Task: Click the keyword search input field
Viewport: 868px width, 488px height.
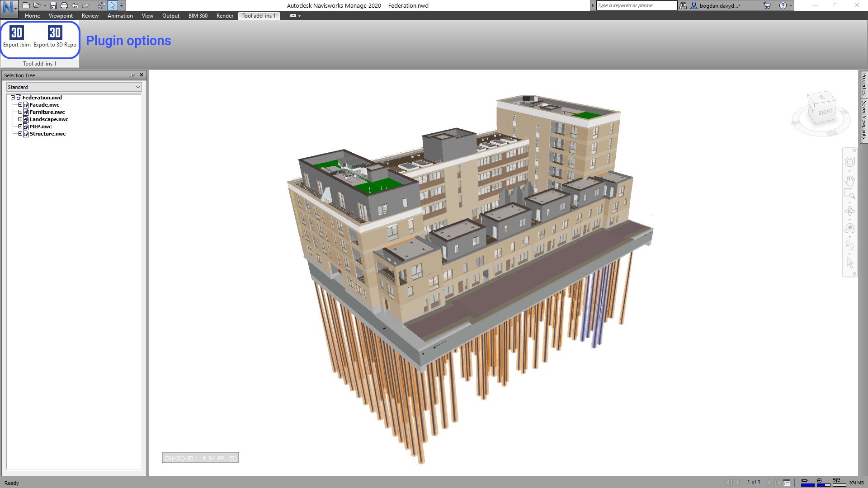Action: pos(636,5)
